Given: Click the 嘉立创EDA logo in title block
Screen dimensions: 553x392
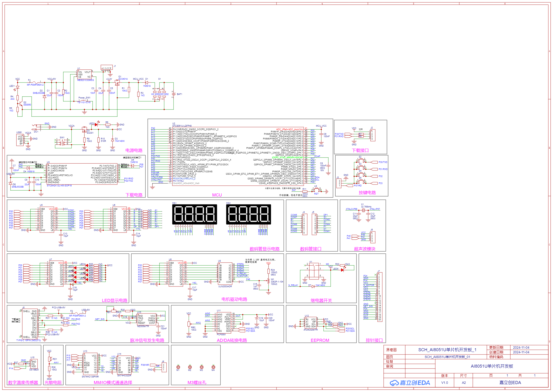Looking at the screenshot, I should tap(410, 383).
